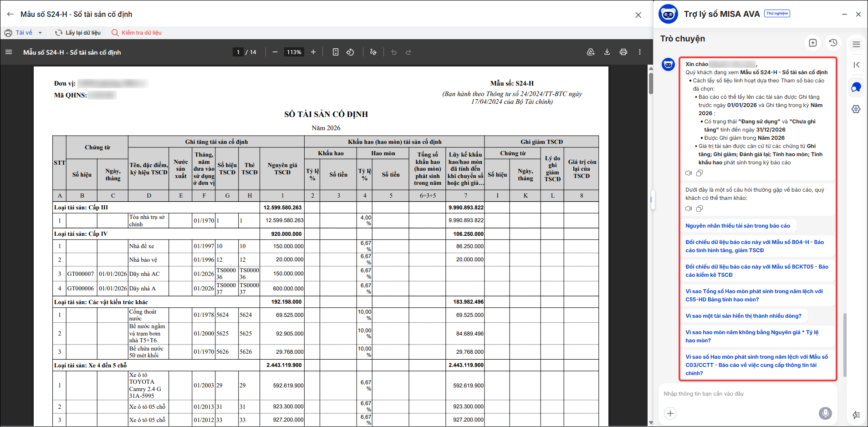The height and width of the screenshot is (427, 868).
Task: Start voice input with the microphone
Action: (x=825, y=413)
